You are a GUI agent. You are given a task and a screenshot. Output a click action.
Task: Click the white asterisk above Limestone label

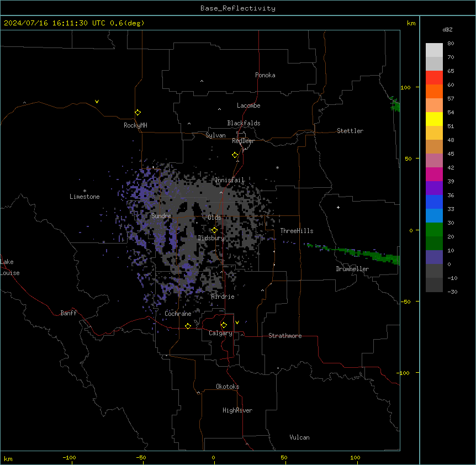[x=84, y=191]
